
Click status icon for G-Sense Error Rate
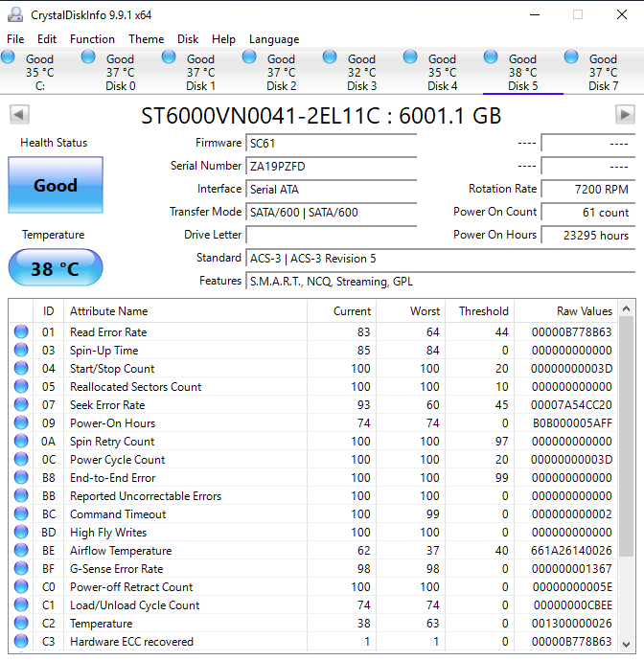point(21,568)
